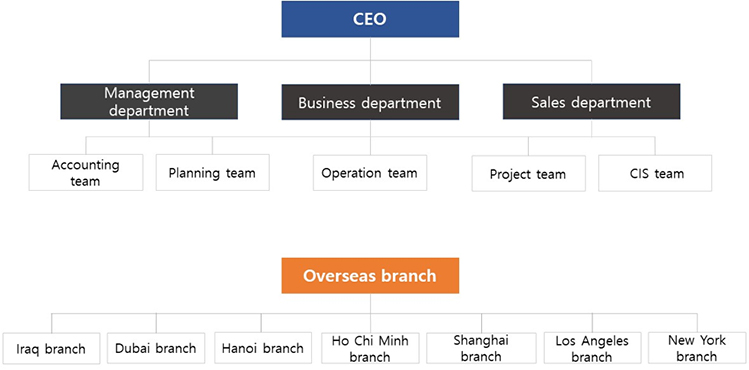The image size is (749, 370).
Task: Select the Accounting team node
Action: (86, 172)
